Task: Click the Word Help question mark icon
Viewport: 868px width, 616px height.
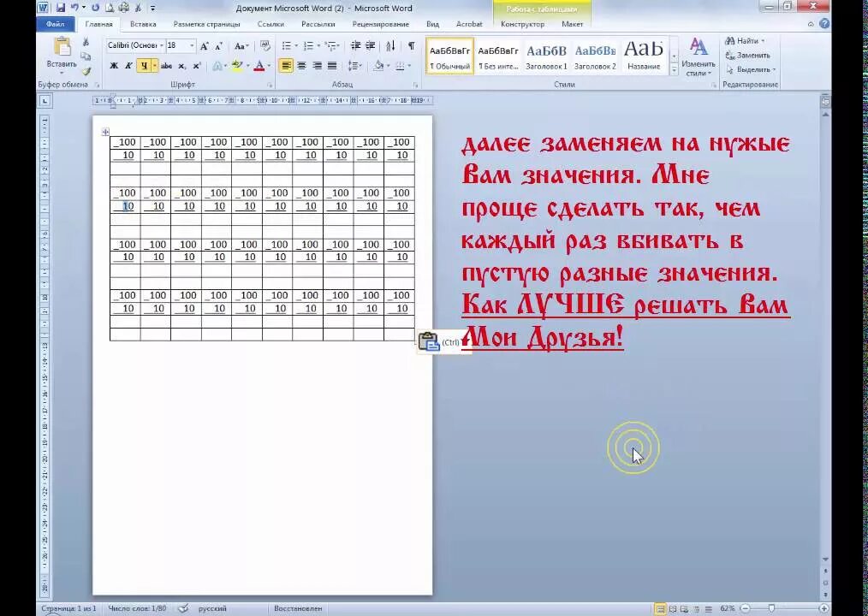Action: click(x=824, y=24)
